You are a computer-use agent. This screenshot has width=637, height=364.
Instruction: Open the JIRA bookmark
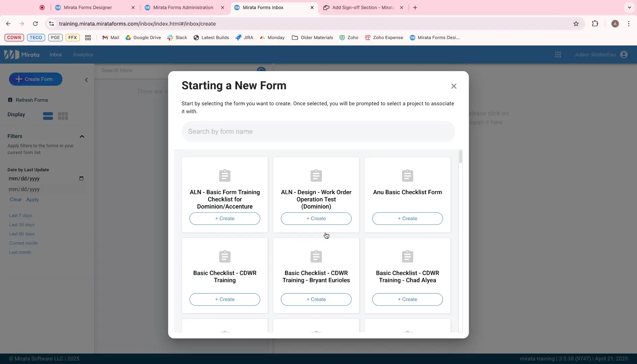pyautogui.click(x=244, y=37)
